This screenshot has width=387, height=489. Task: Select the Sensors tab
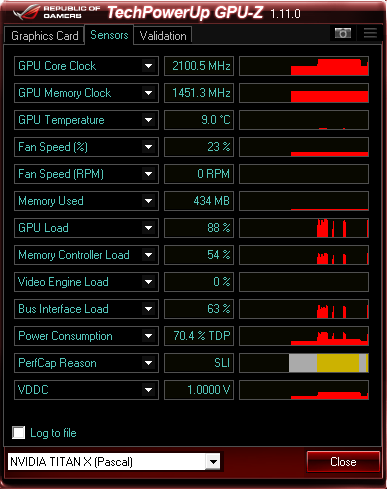pyautogui.click(x=109, y=35)
